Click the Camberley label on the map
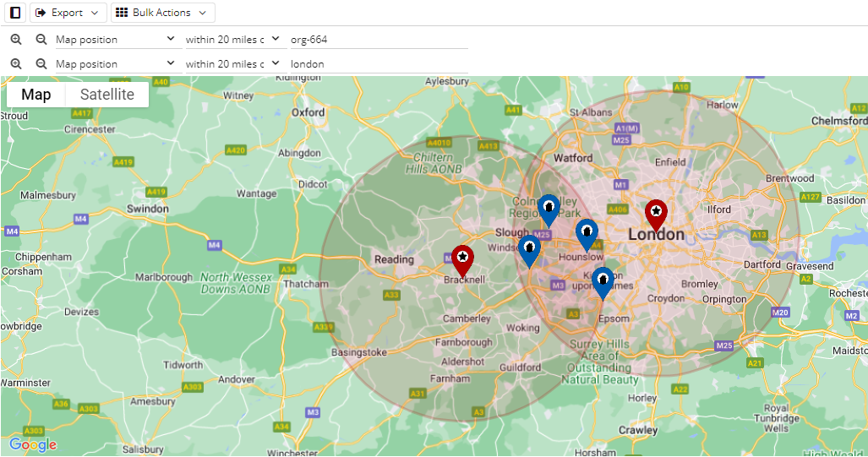 click(467, 318)
